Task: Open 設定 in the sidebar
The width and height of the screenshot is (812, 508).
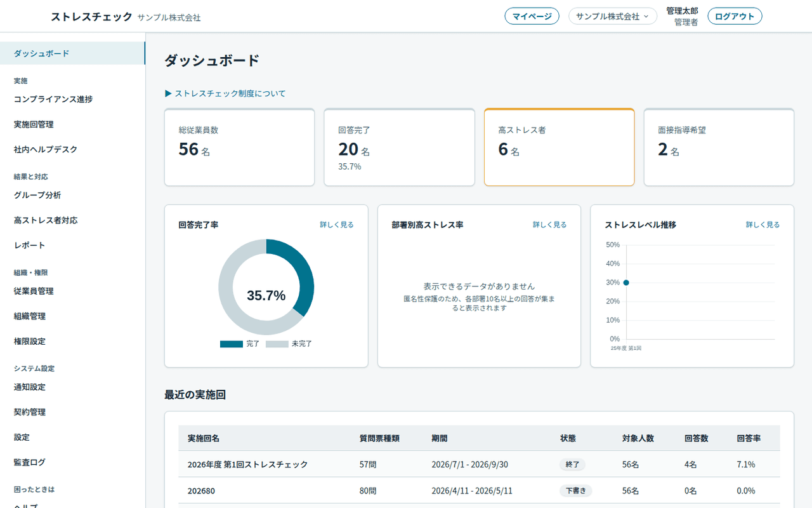Action: click(x=72, y=437)
